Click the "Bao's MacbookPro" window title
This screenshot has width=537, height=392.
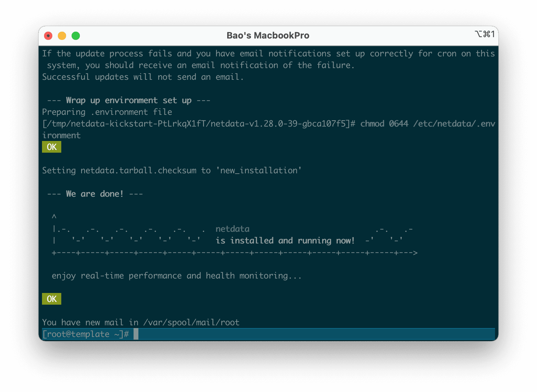(x=268, y=36)
